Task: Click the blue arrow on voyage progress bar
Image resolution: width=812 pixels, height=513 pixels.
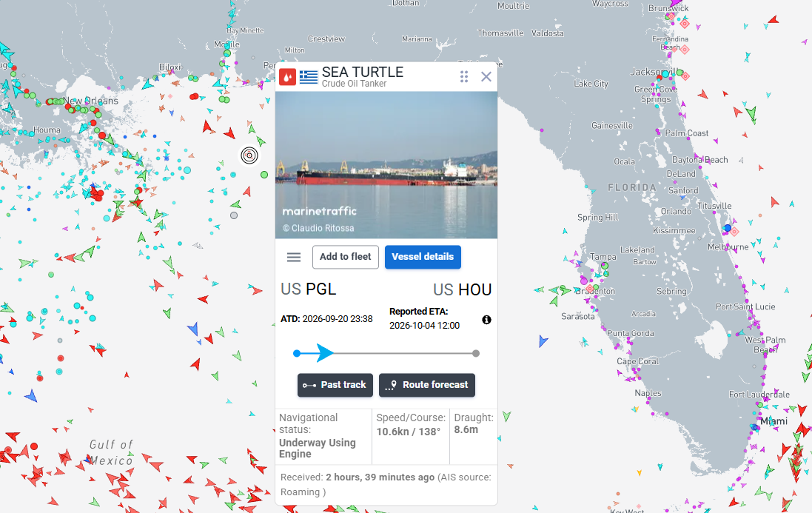Action: pos(324,353)
